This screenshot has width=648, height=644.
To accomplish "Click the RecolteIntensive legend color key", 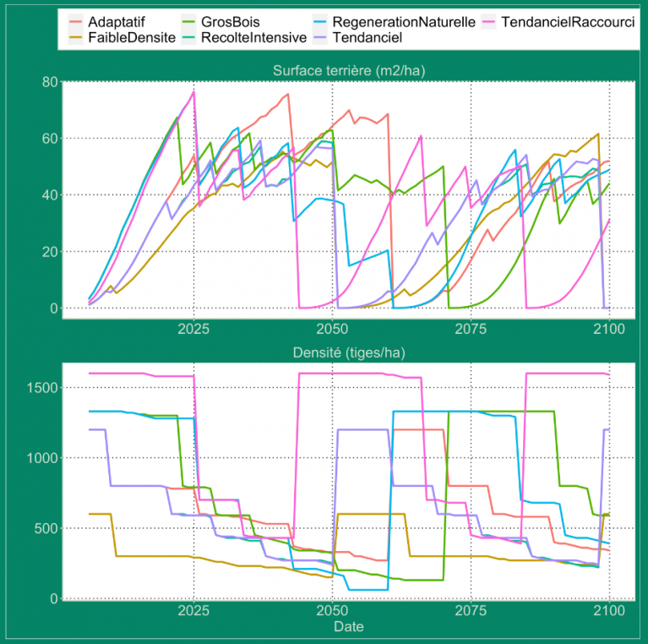I will 190,37.
